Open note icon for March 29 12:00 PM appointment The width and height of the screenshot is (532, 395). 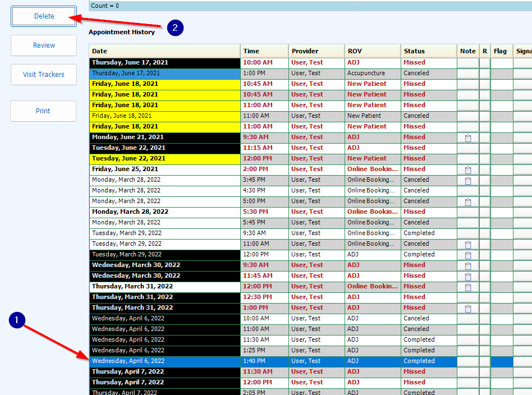pos(468,255)
